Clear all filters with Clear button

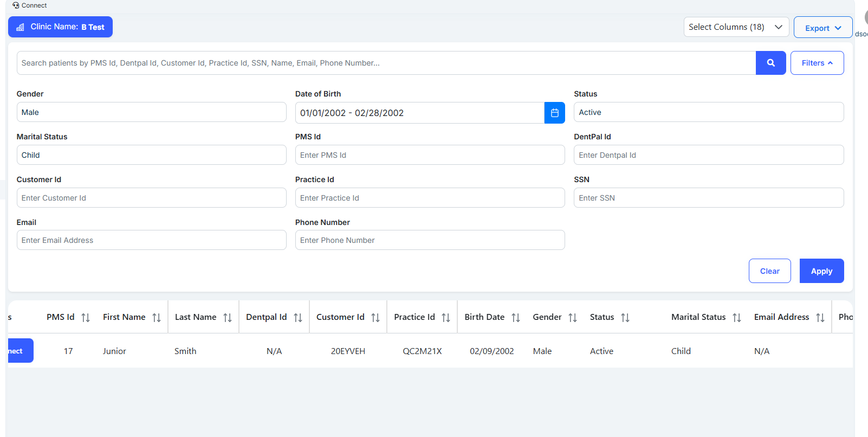(x=769, y=271)
